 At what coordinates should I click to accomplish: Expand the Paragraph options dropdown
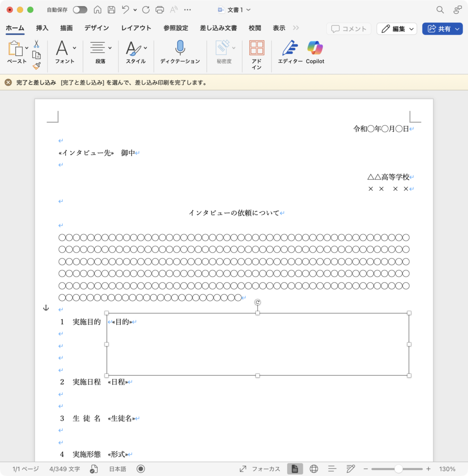[110, 47]
